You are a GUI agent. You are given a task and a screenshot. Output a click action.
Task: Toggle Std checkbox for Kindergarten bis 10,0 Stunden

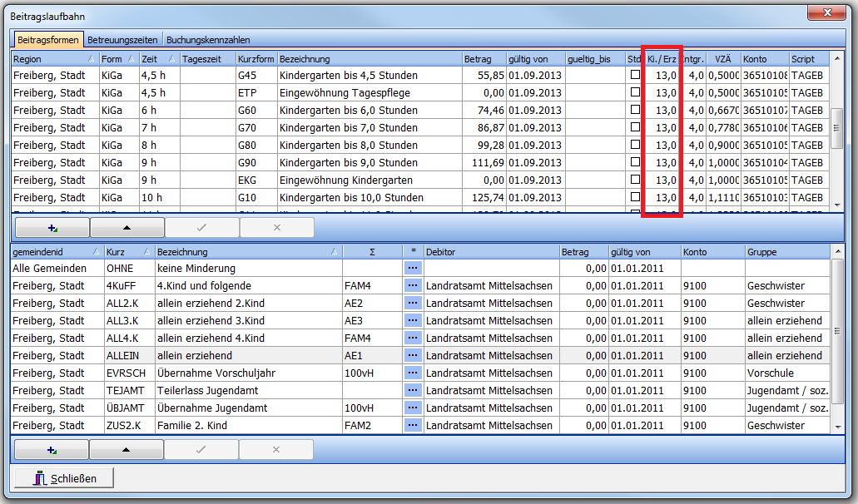point(635,197)
